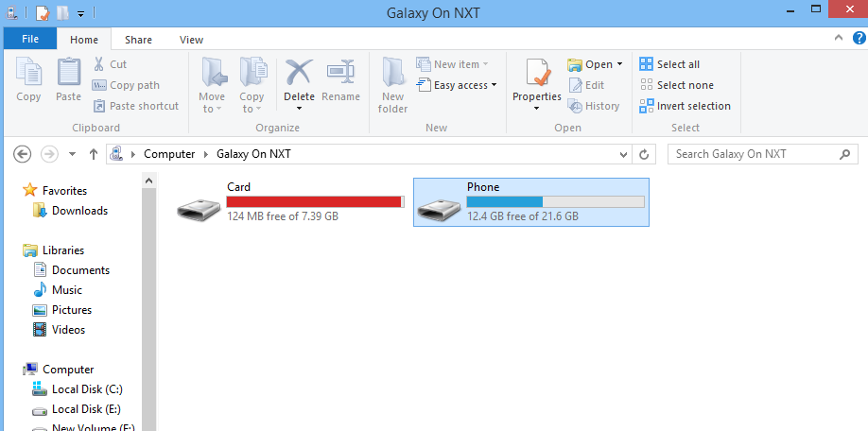Screen dimensions: 868x431
Task: Switch to the View ribbon tab
Action: click(x=192, y=40)
